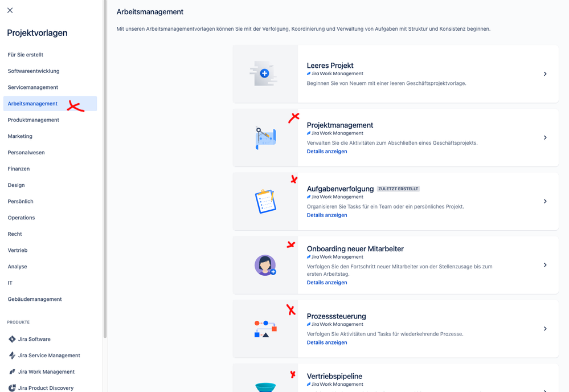
Task: Open Jira Software product icon
Action: [12, 339]
